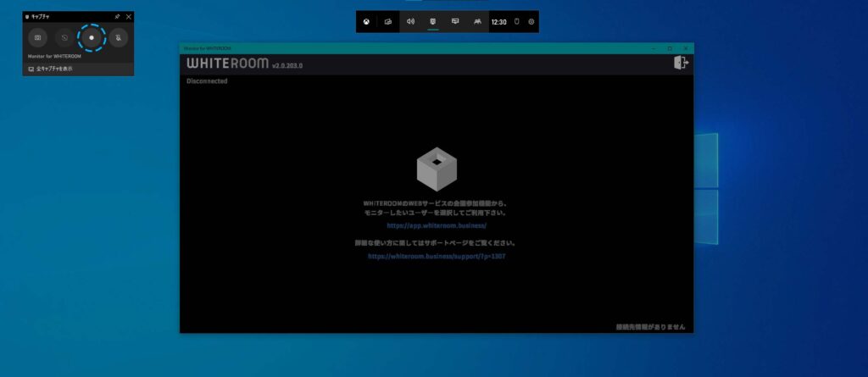Open the whiteroom.business/support link
Screen dimensions: 868x377
tap(437, 257)
